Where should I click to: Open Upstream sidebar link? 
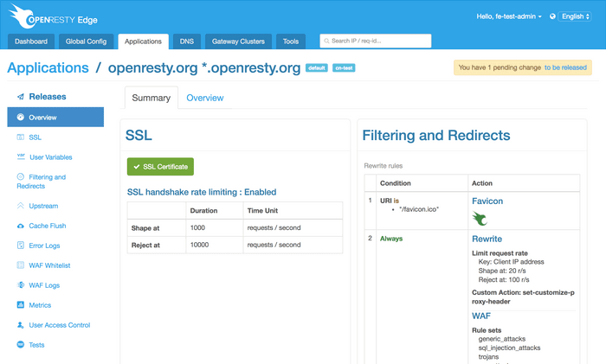click(x=43, y=206)
